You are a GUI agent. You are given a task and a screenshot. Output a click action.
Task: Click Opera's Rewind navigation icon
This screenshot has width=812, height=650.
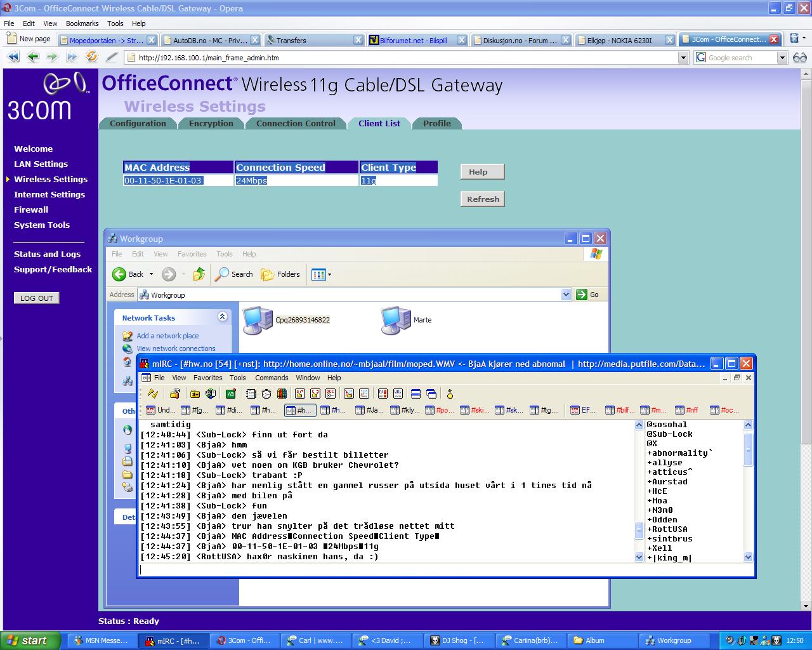click(13, 57)
